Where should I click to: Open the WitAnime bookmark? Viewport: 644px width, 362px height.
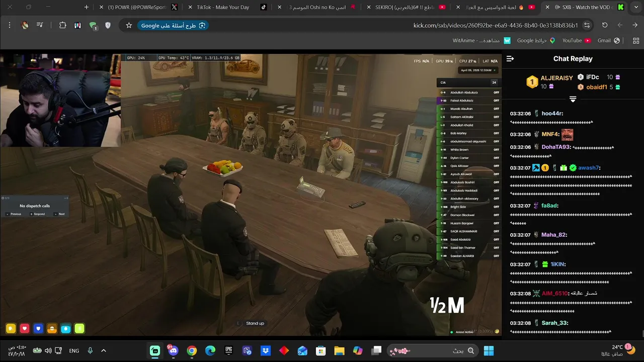481,40
